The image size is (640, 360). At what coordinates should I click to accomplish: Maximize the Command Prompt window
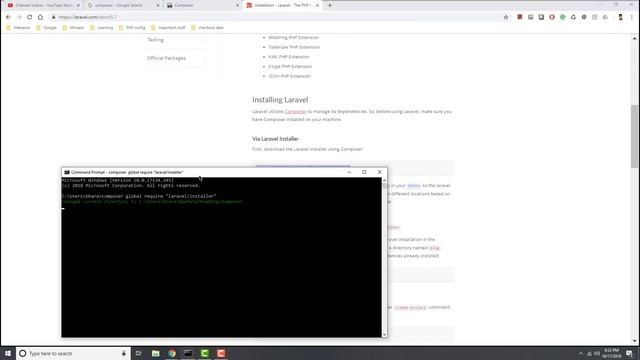click(x=364, y=172)
